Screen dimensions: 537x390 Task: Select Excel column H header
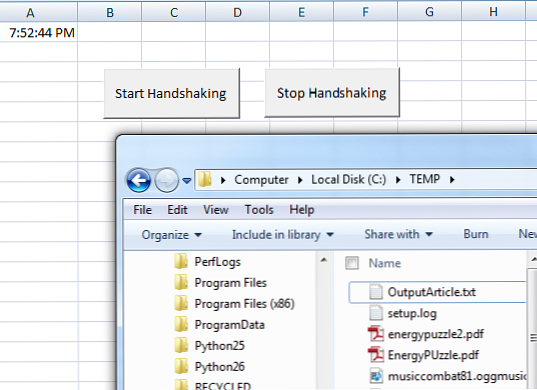tap(494, 13)
